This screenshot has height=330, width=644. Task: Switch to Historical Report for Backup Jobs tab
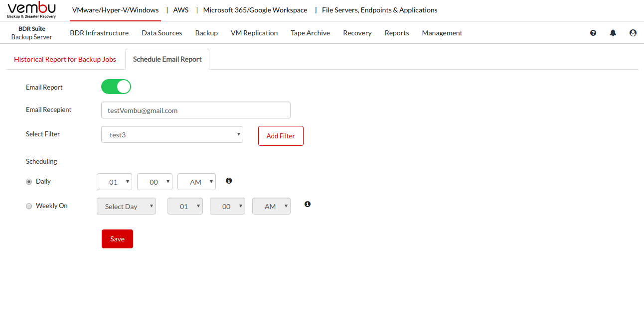65,59
